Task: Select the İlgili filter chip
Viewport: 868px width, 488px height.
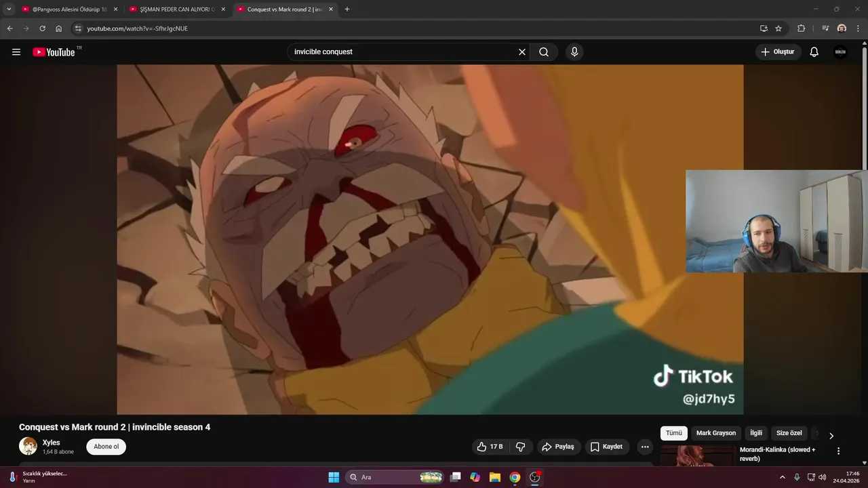Action: pos(756,433)
